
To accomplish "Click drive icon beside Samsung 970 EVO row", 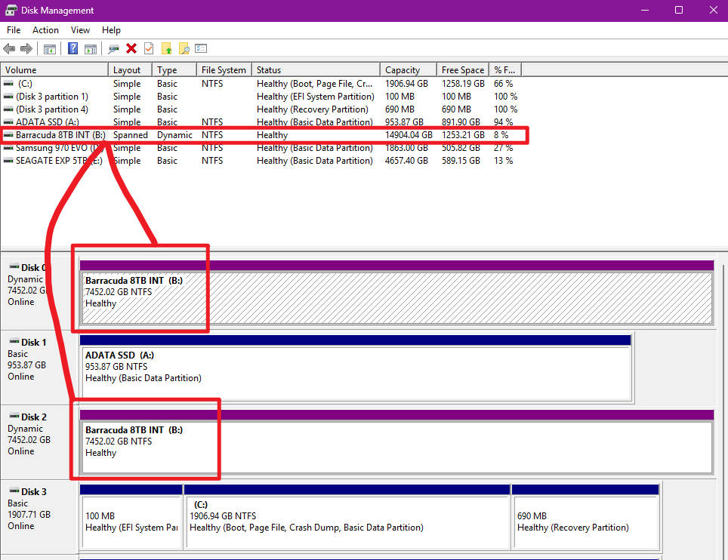I will (8, 148).
